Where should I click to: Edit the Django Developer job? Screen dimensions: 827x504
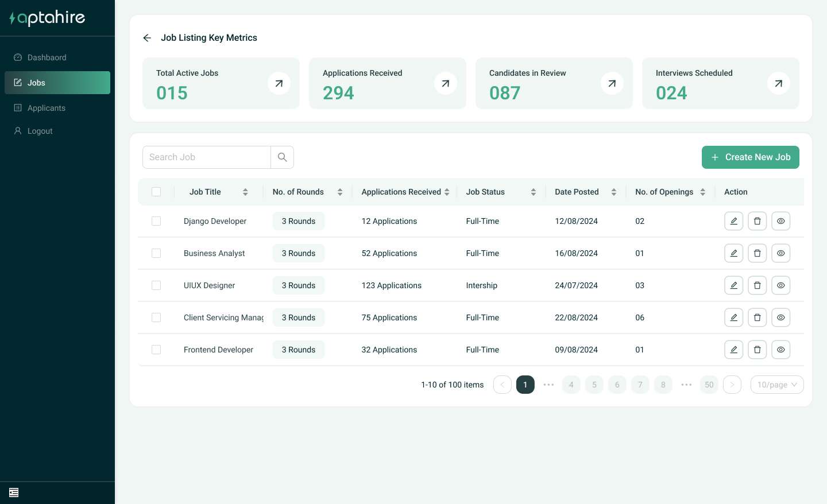coord(733,221)
